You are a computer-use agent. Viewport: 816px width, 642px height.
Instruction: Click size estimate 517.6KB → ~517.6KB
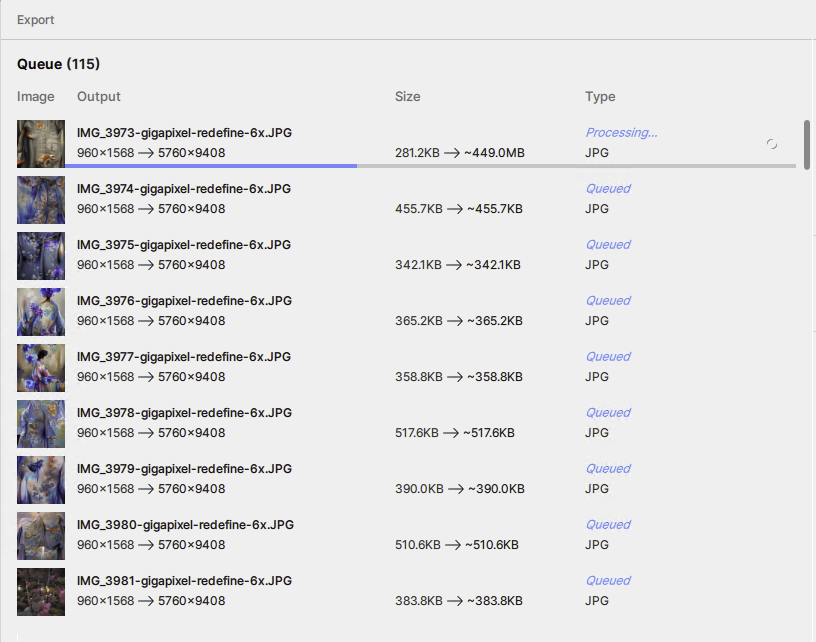coord(454,433)
